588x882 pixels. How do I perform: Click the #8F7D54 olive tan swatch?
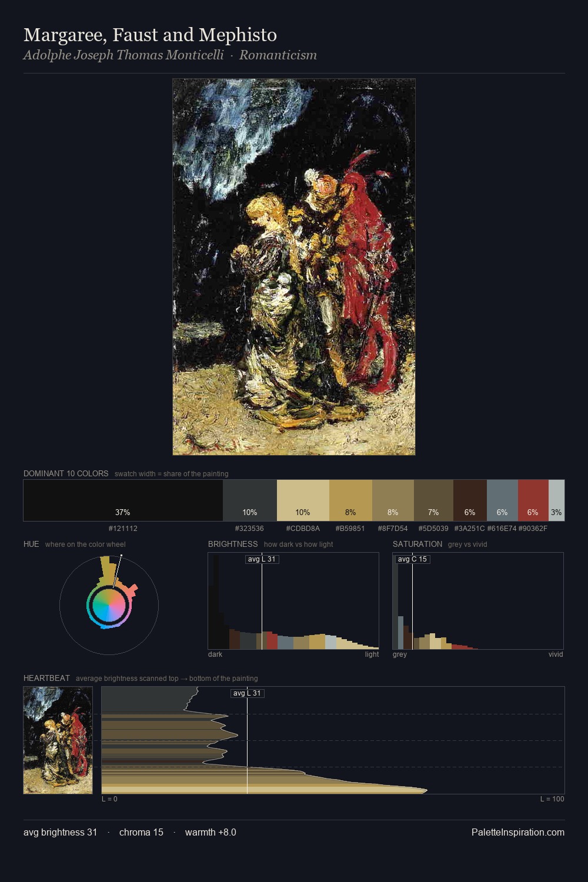tap(393, 500)
